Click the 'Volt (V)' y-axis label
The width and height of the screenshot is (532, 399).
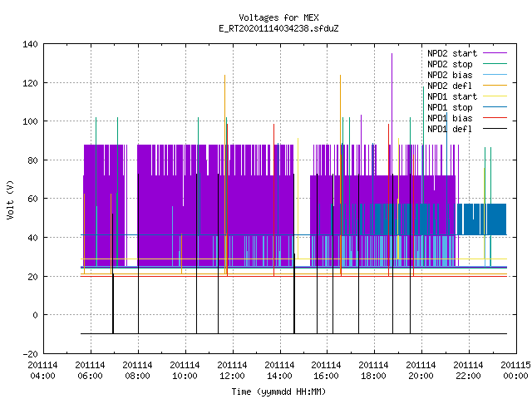(x=10, y=199)
